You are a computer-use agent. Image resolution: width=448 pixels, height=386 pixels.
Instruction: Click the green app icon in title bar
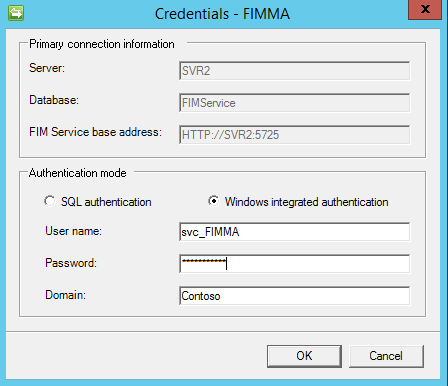[16, 13]
